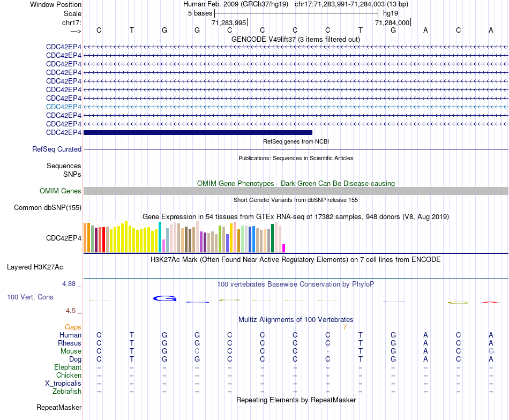
Task: Click the -4.5 lower conservation scale value
Action: pos(70,311)
